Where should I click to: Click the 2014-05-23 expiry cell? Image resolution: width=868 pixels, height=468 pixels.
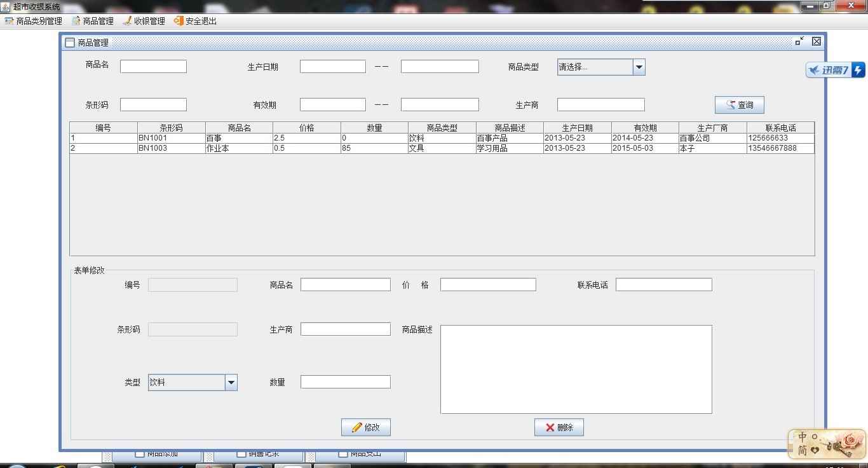[645, 138]
